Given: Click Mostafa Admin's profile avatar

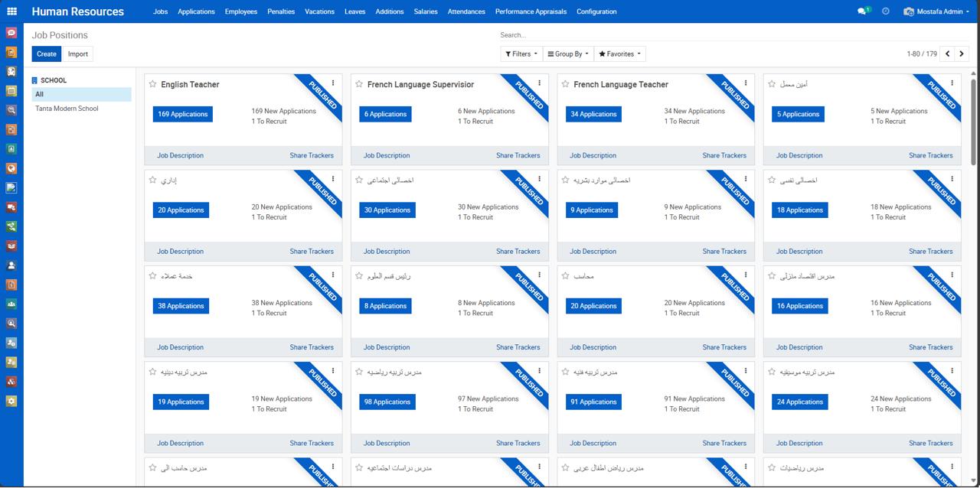Looking at the screenshot, I should [x=909, y=11].
